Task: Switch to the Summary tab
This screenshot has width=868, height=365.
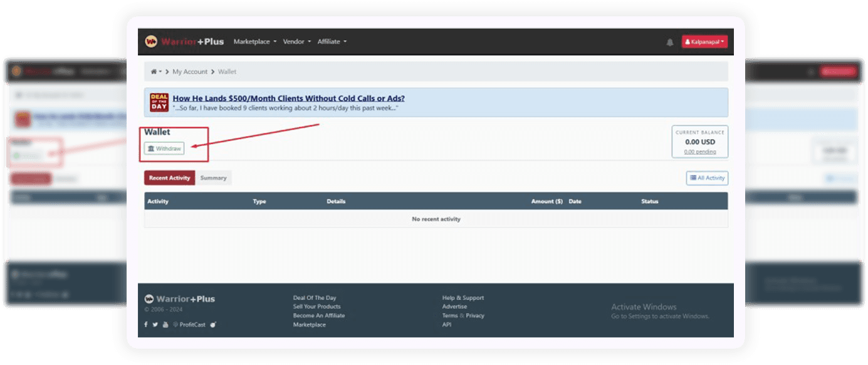Action: (x=213, y=178)
